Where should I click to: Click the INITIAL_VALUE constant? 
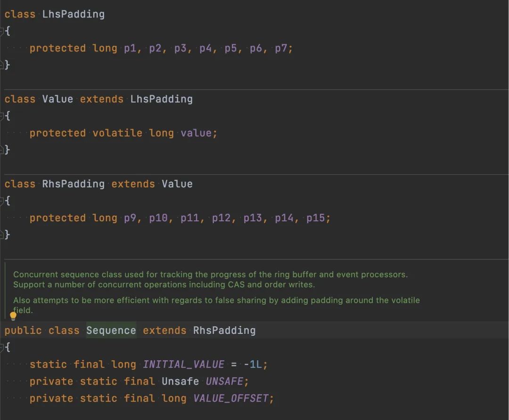click(x=183, y=364)
